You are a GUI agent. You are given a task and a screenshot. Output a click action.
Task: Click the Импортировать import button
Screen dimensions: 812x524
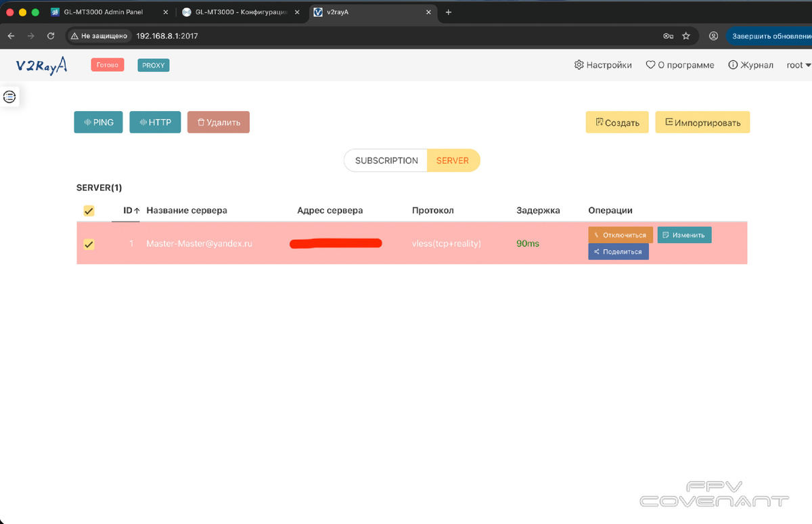click(702, 123)
